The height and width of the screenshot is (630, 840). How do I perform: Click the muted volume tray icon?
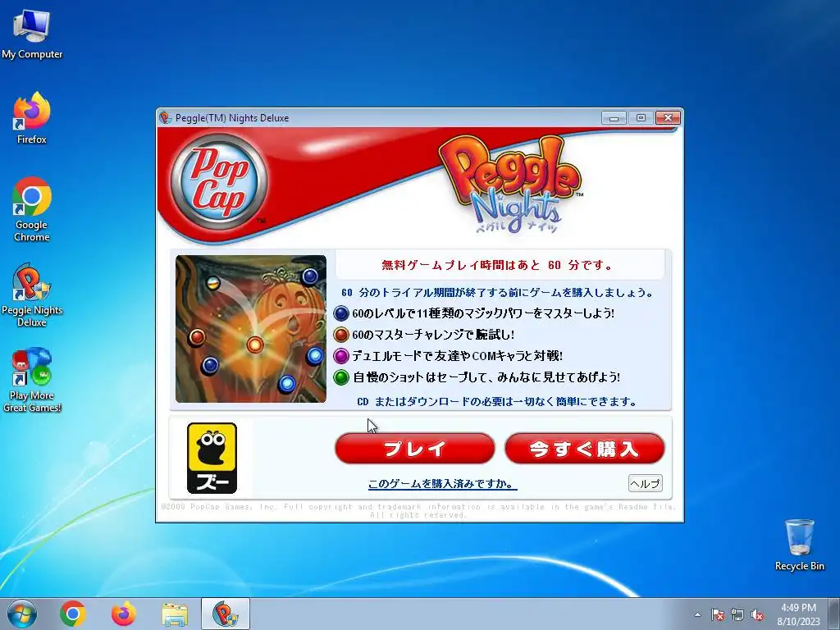tap(757, 614)
